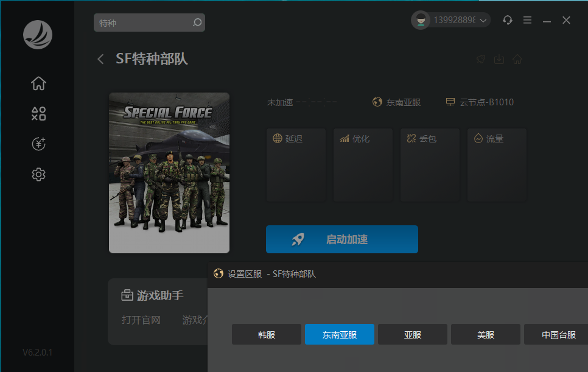This screenshot has height=372, width=588.
Task: Click the small home icon near the title
Action: click(517, 59)
